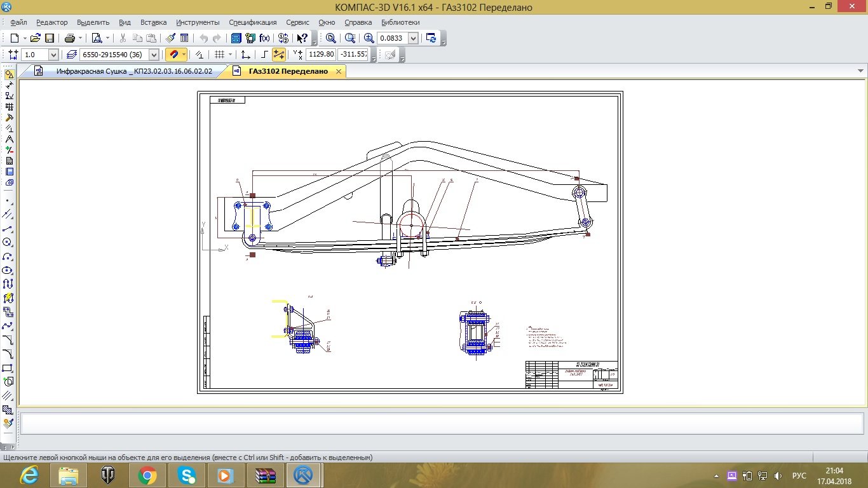The image size is (868, 488).
Task: Open the Файл menu
Action: [x=18, y=22]
